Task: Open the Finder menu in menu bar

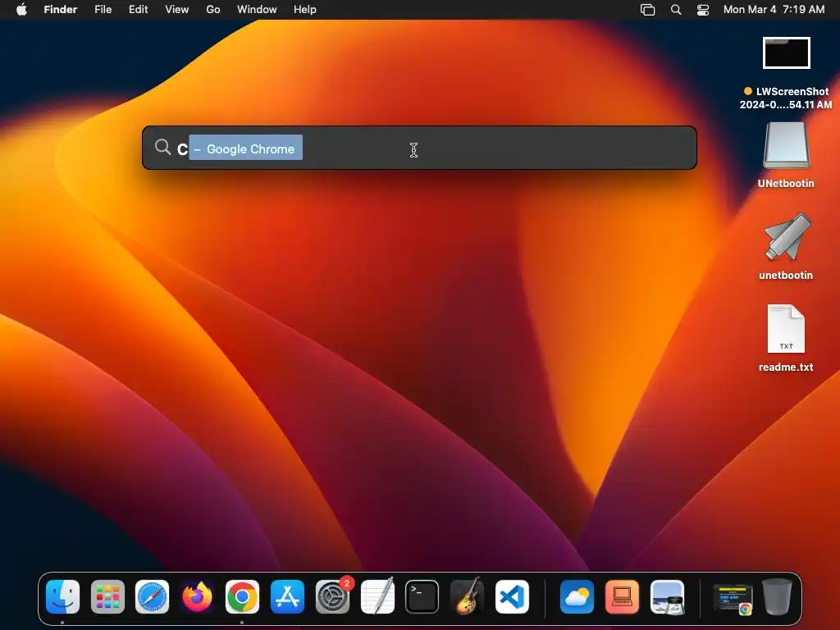Action: pos(61,10)
